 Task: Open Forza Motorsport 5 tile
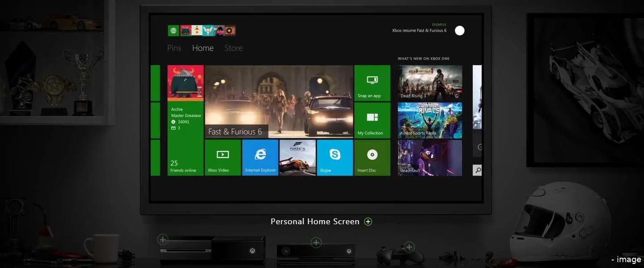tap(297, 157)
